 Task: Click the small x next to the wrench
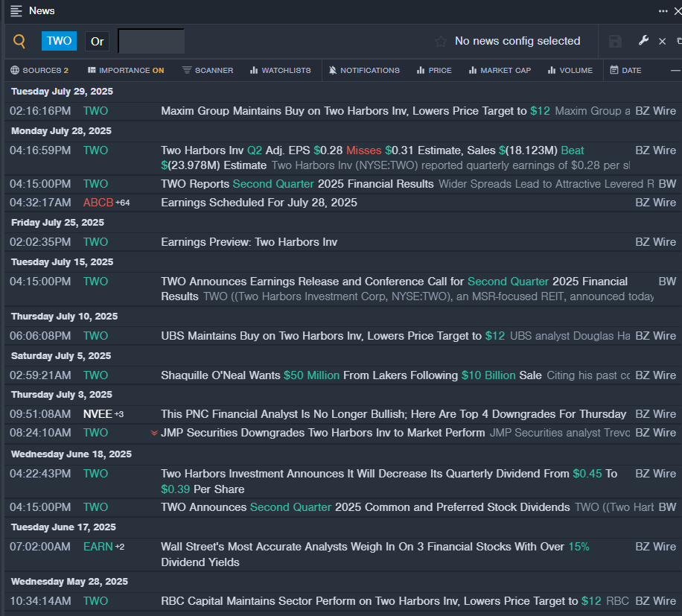tap(662, 41)
